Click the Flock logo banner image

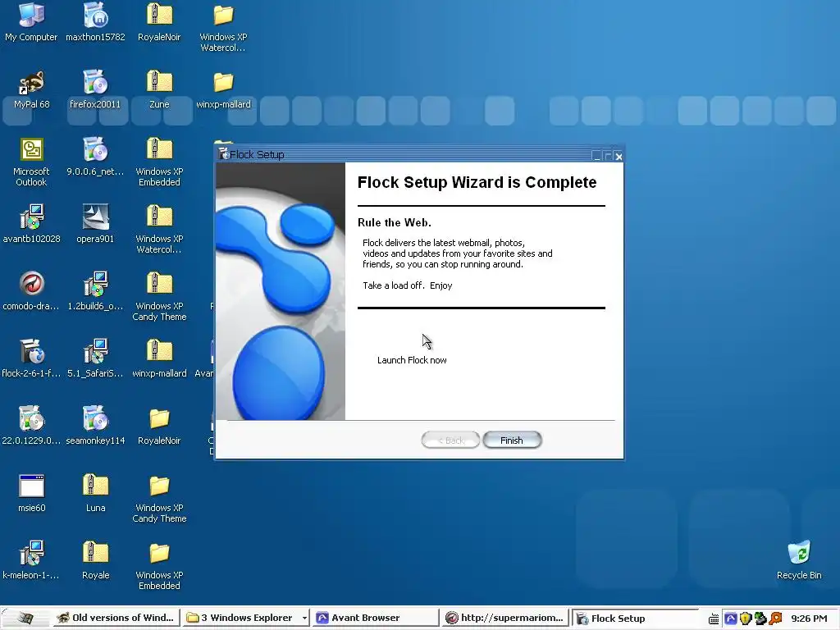click(x=281, y=291)
